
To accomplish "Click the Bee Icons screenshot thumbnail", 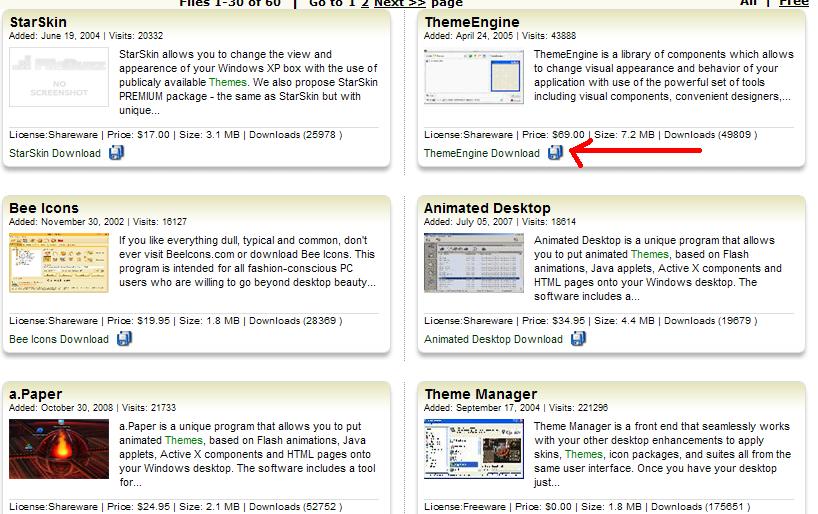I will (59, 262).
